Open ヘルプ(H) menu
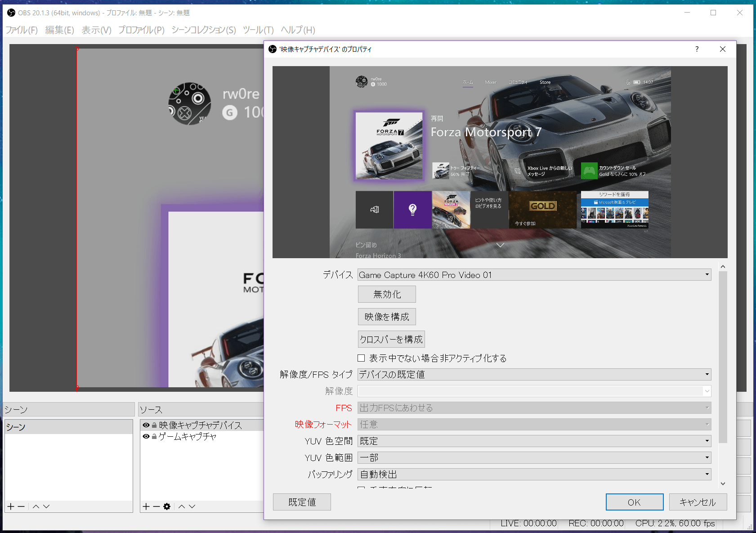Viewport: 756px width, 533px height. (x=298, y=30)
